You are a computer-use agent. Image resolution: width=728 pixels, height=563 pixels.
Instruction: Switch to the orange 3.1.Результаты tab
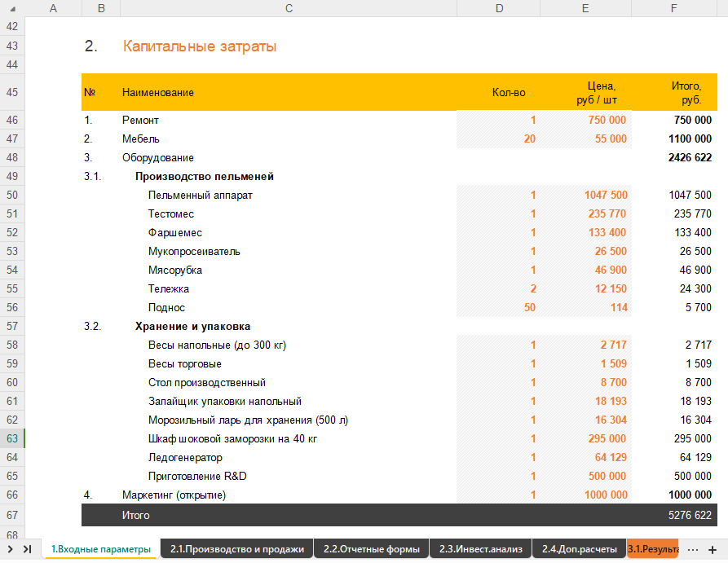(653, 549)
